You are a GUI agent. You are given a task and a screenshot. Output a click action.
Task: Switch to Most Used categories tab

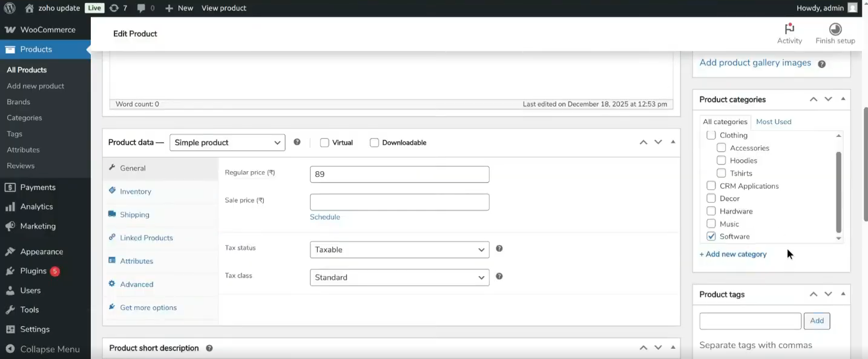point(773,122)
